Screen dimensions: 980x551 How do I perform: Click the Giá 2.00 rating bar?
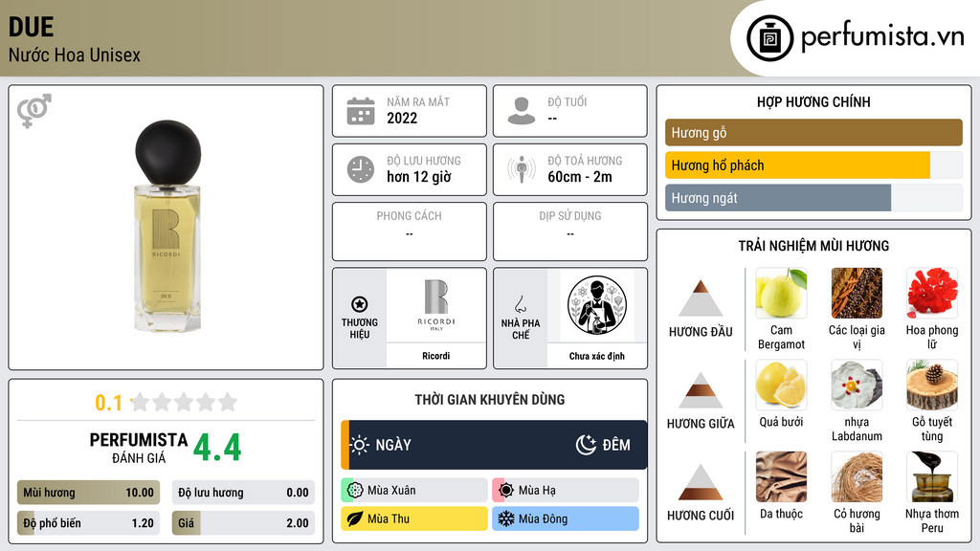coord(243,523)
